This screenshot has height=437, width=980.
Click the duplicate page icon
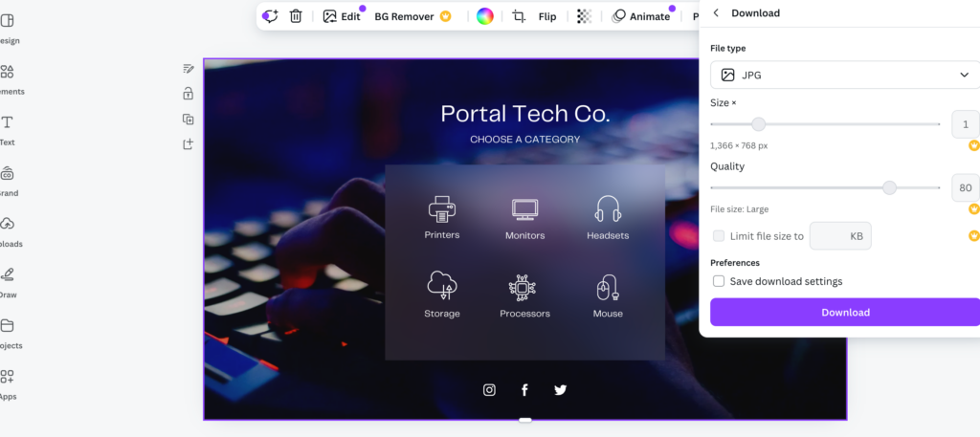click(x=189, y=119)
